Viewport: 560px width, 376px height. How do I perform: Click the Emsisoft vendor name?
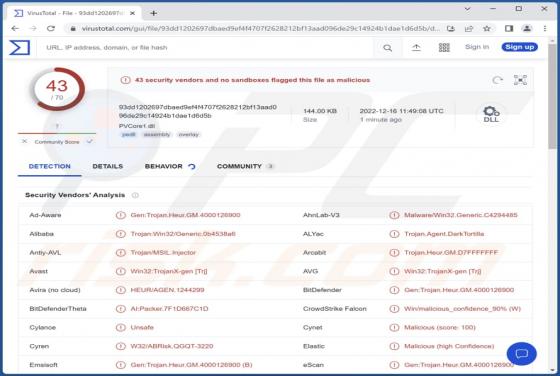pyautogui.click(x=43, y=365)
